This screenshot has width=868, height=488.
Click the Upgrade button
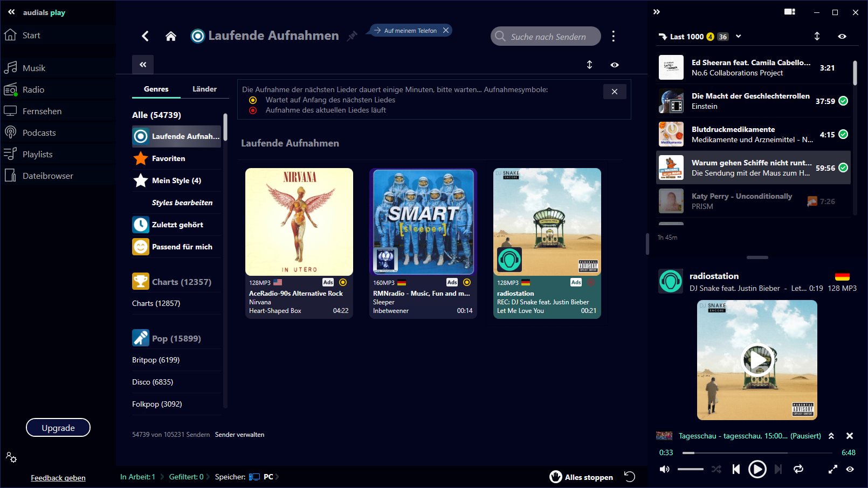(58, 428)
